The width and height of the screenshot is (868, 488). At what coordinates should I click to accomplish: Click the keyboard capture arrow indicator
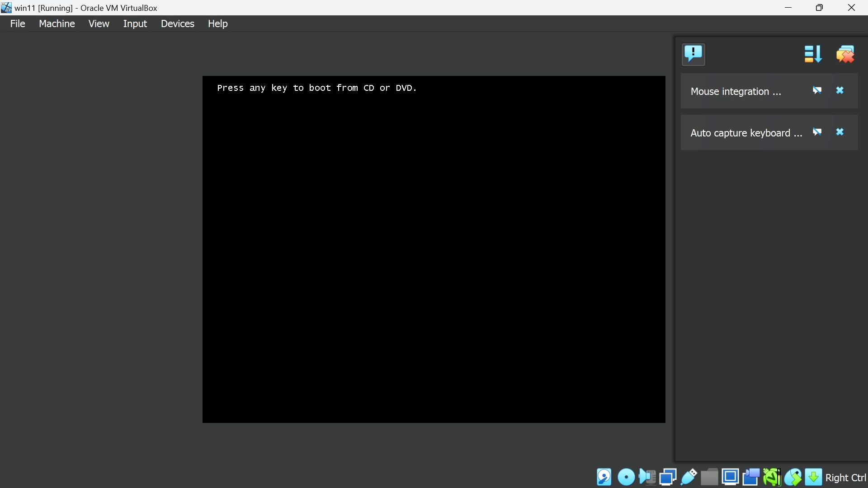[813, 477]
